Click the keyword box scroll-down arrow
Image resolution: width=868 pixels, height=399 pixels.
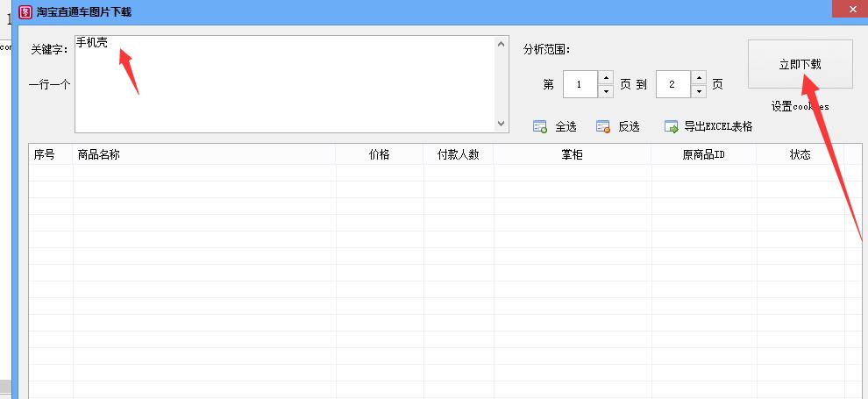click(502, 125)
